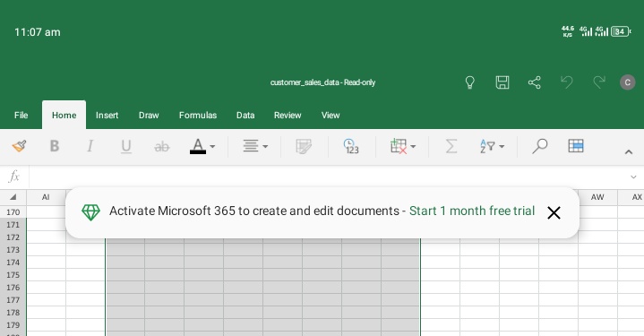Dismiss the Activate Microsoft 365 banner

click(x=554, y=212)
